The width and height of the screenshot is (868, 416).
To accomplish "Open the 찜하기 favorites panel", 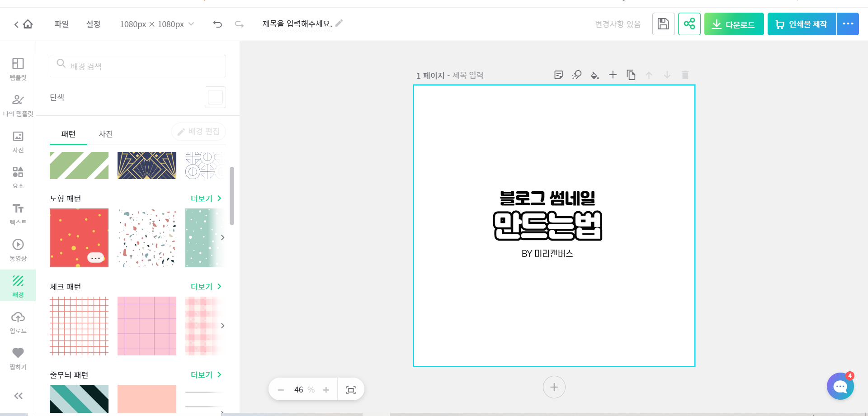I will [18, 358].
